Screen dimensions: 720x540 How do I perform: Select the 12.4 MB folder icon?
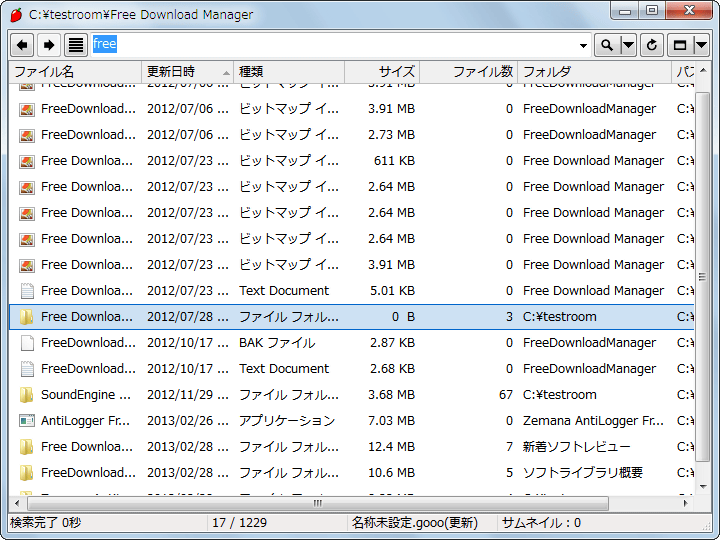[27, 447]
